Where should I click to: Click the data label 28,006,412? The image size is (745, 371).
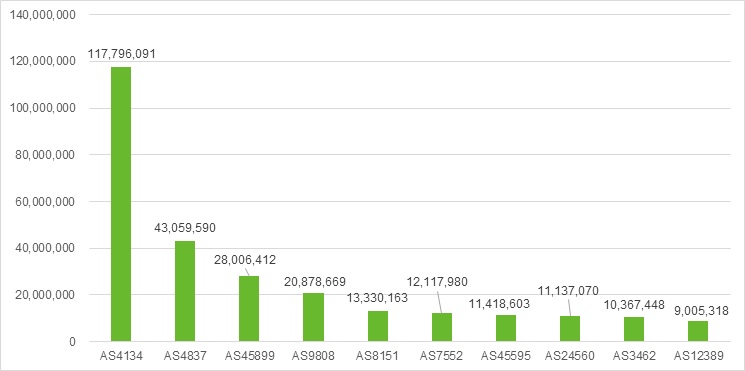[x=245, y=260]
